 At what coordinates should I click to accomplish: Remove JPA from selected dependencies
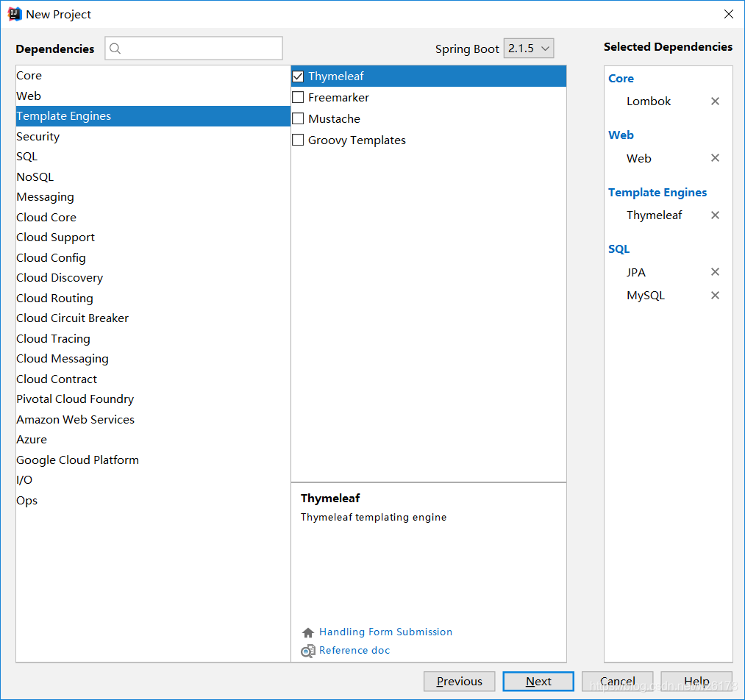715,271
